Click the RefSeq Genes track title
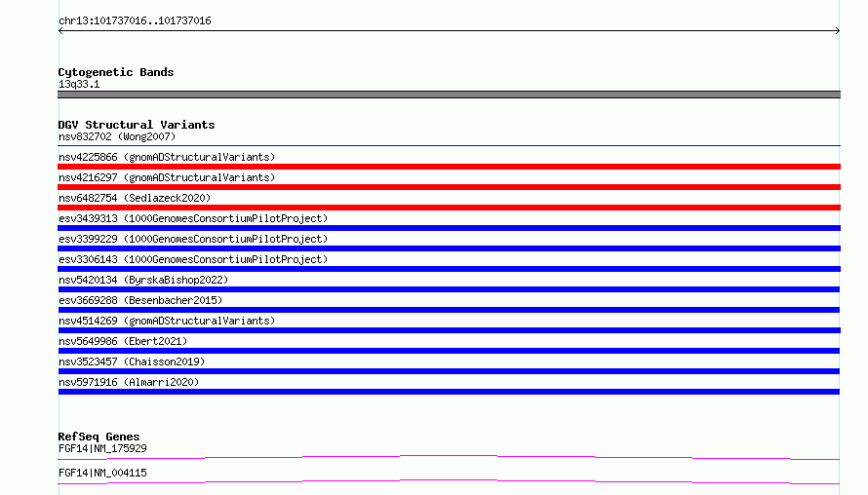 coord(99,437)
